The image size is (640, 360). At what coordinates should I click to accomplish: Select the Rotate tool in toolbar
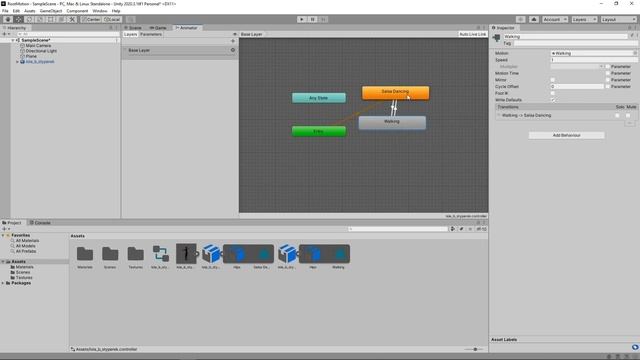click(x=29, y=19)
